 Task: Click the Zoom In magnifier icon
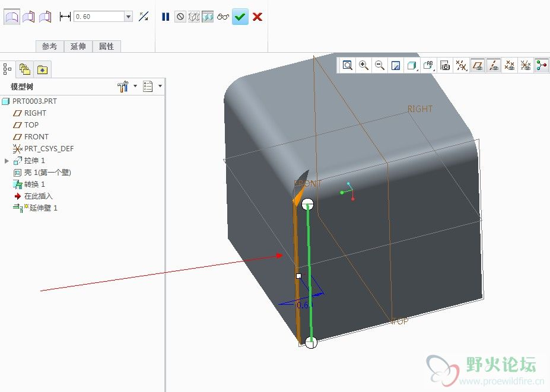tap(363, 66)
